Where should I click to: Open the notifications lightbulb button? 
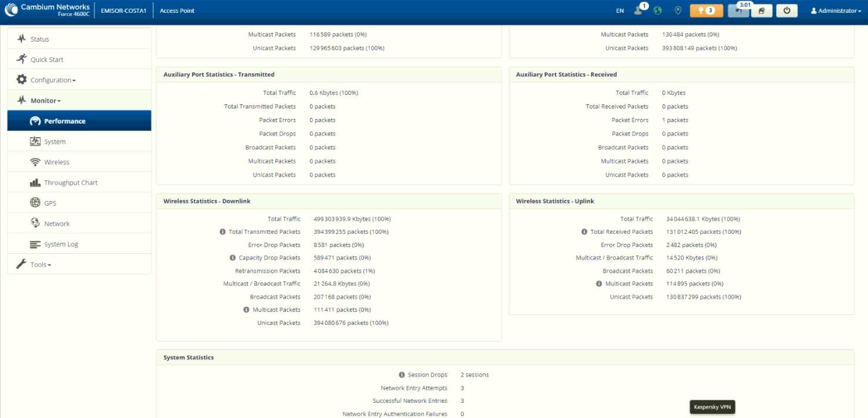coord(706,11)
